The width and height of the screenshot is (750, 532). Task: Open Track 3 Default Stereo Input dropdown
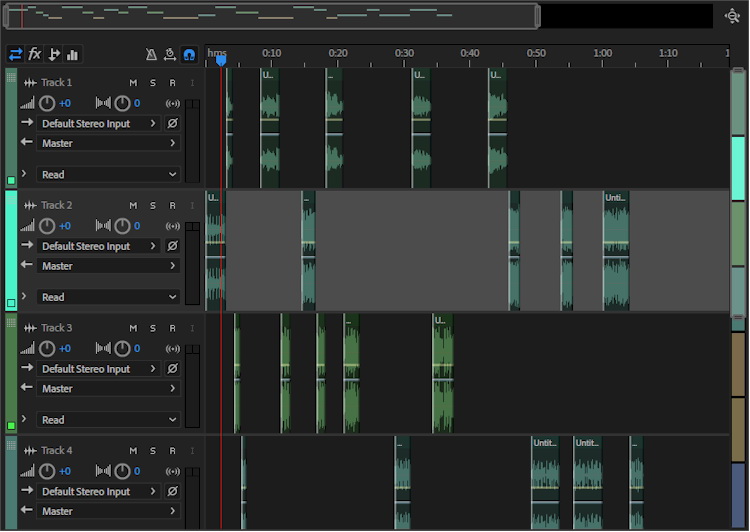[99, 369]
